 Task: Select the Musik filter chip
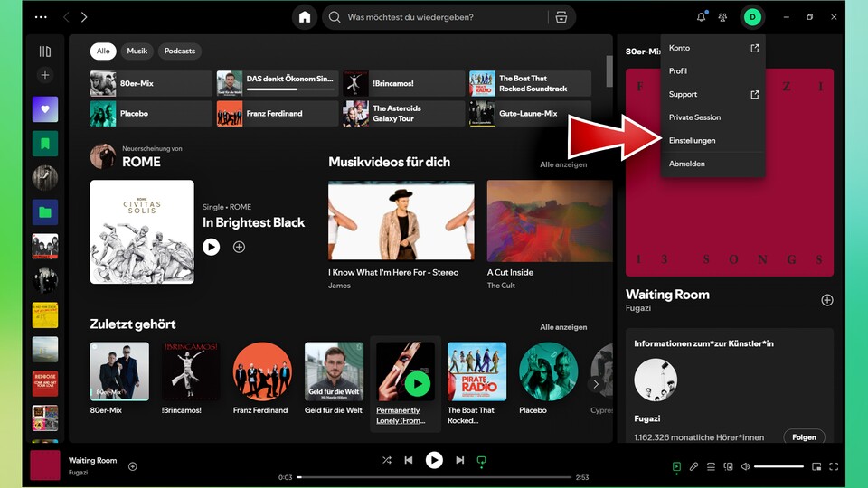[x=137, y=51]
